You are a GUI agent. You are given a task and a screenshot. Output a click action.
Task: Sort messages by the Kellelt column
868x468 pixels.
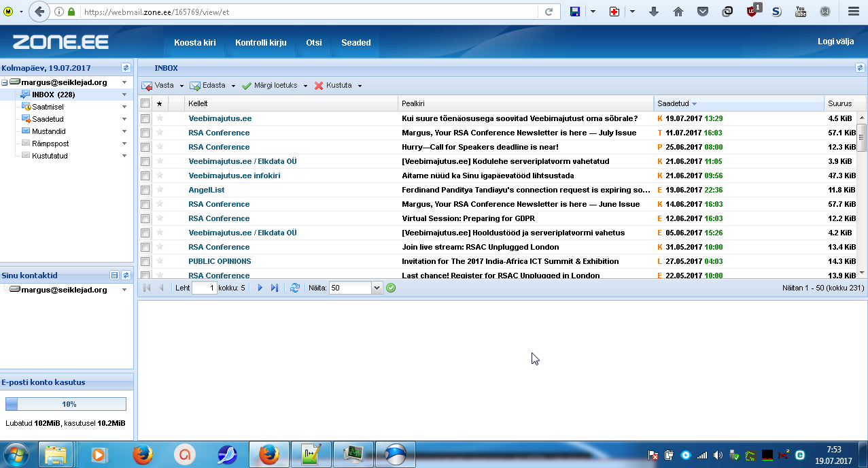291,103
